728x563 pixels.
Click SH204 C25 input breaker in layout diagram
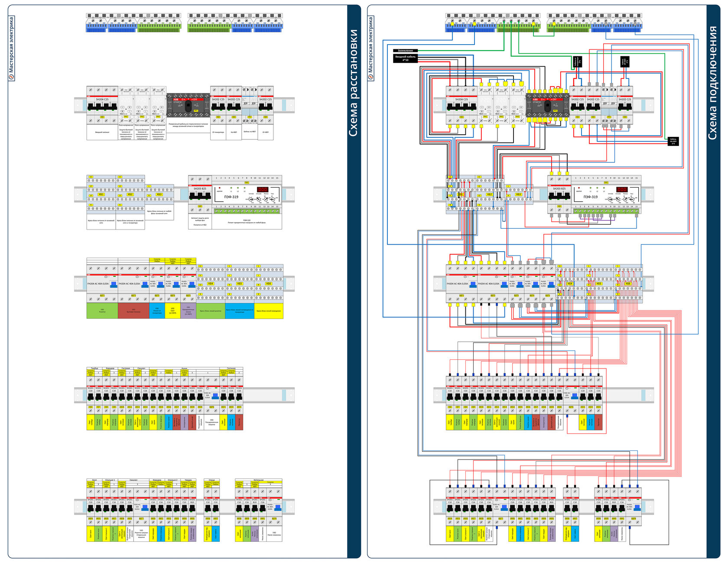102,105
